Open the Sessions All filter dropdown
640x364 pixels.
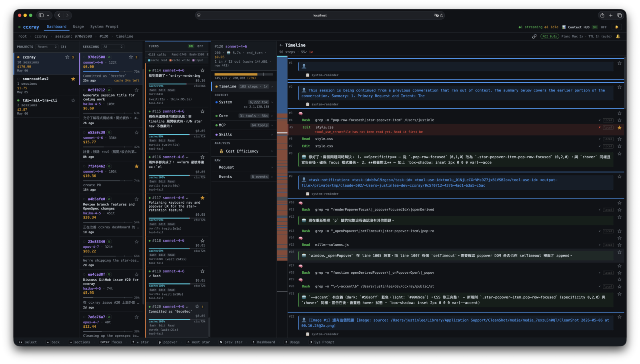(x=113, y=47)
